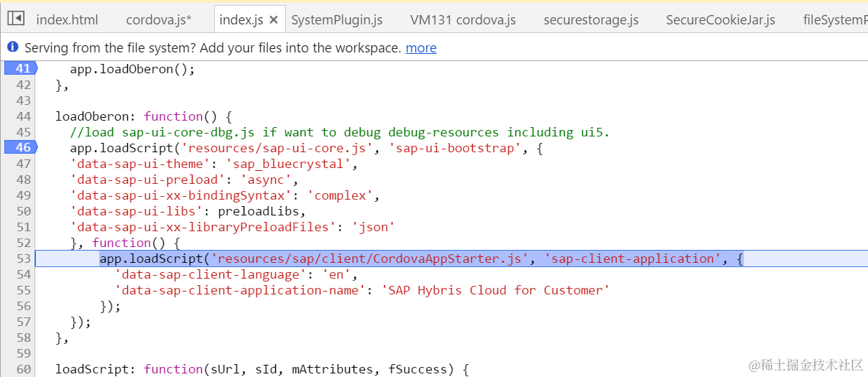Click 'SAP Hybris Cloud for Customer' string

[495, 290]
